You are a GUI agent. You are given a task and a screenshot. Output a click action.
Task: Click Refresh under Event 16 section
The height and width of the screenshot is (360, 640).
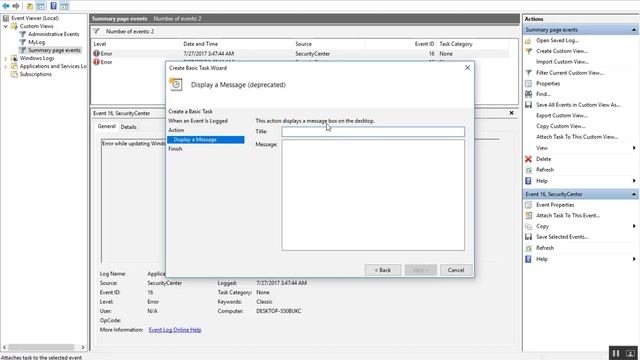pyautogui.click(x=545, y=248)
